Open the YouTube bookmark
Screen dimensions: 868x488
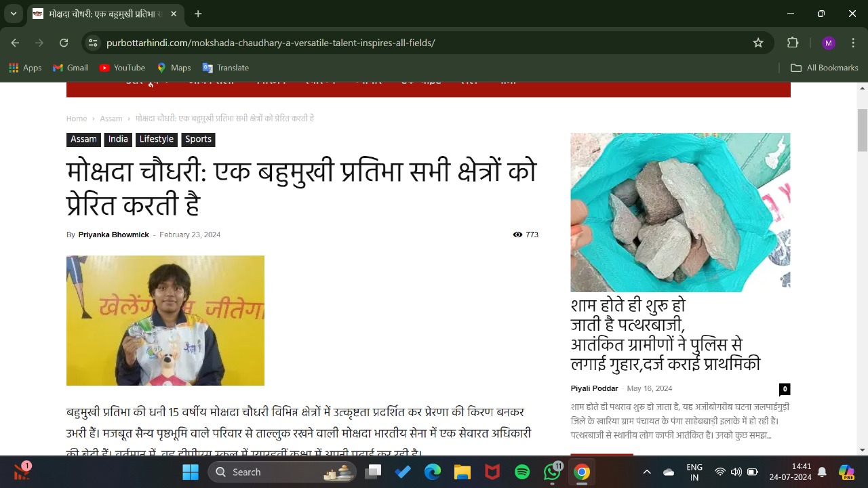pos(122,68)
